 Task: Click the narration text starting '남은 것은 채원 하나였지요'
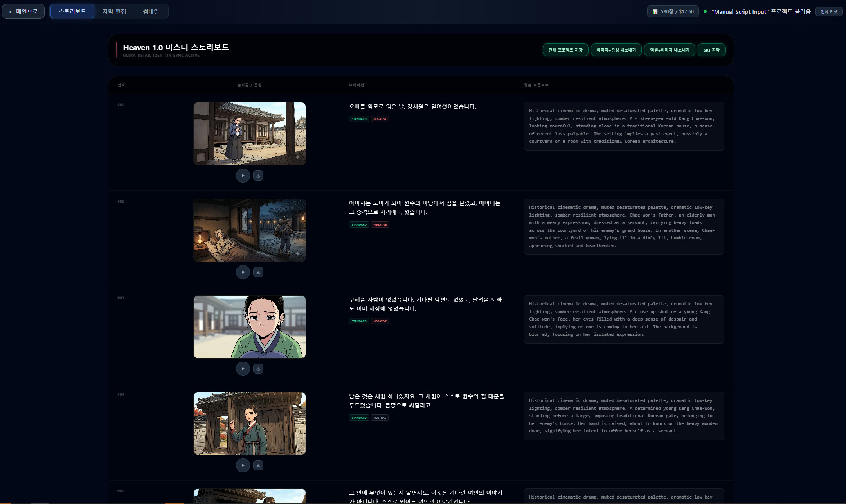tap(427, 401)
